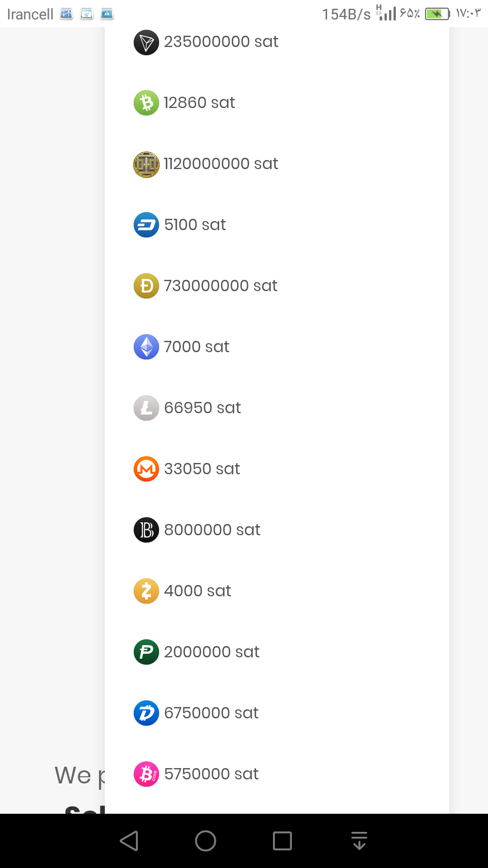Tap the green Bitcoin Cash icon
This screenshot has height=868, width=488.
(x=146, y=103)
